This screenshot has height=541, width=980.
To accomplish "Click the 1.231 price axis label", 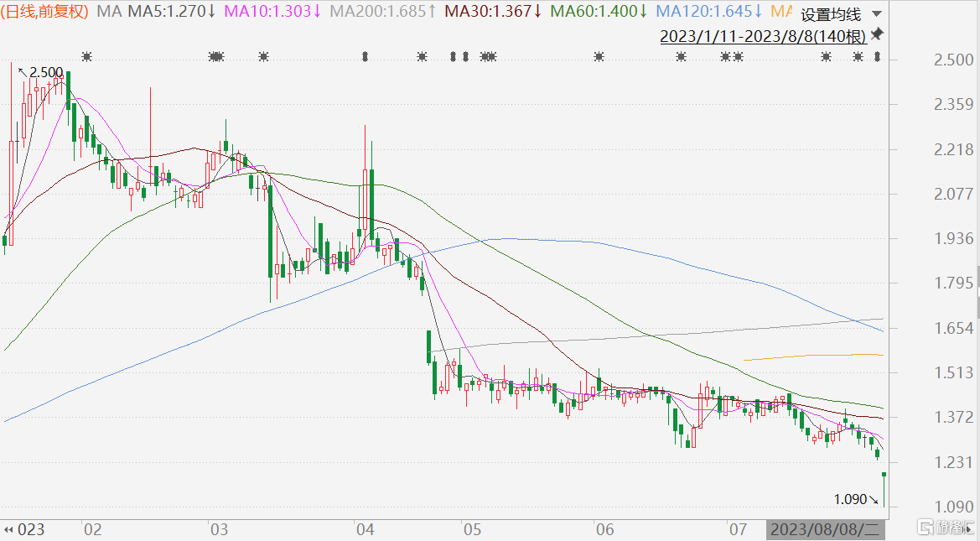I will tap(954, 462).
